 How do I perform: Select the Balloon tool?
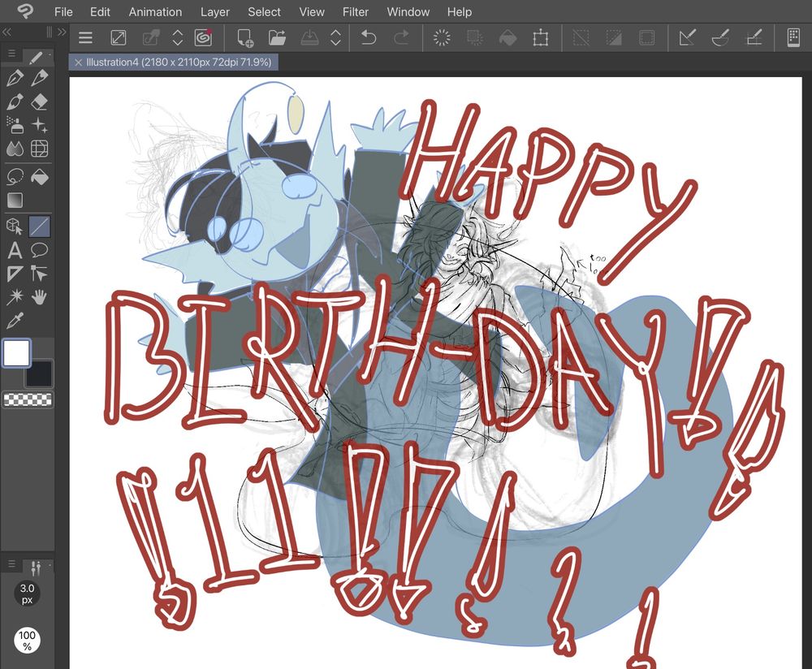point(39,251)
